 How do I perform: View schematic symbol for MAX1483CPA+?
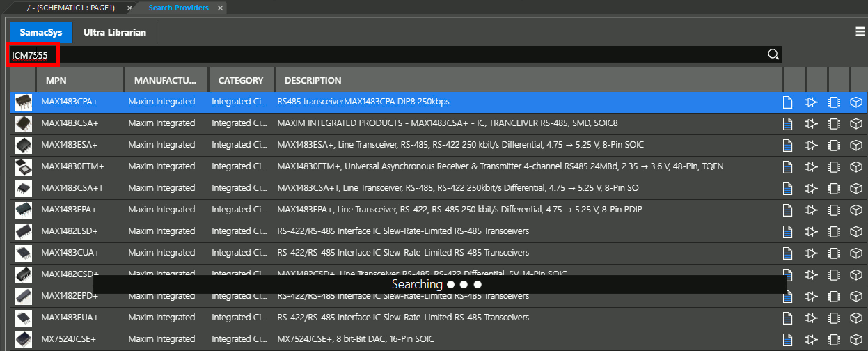811,102
